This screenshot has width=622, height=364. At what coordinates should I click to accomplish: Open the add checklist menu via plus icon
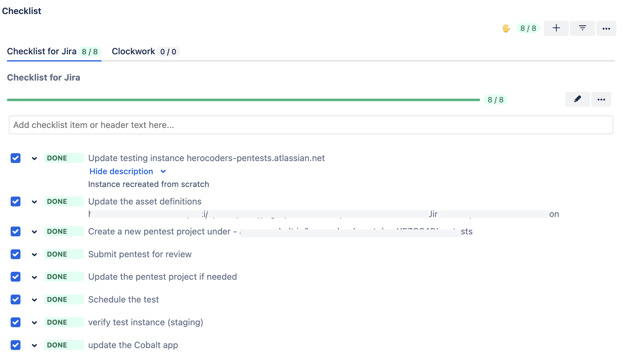point(556,28)
